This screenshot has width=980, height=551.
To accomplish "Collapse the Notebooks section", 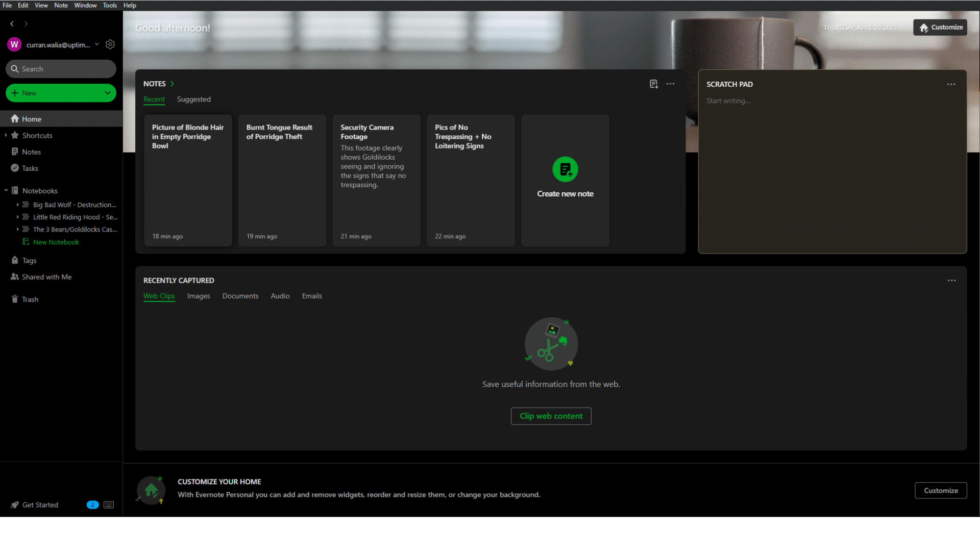I will pos(6,190).
